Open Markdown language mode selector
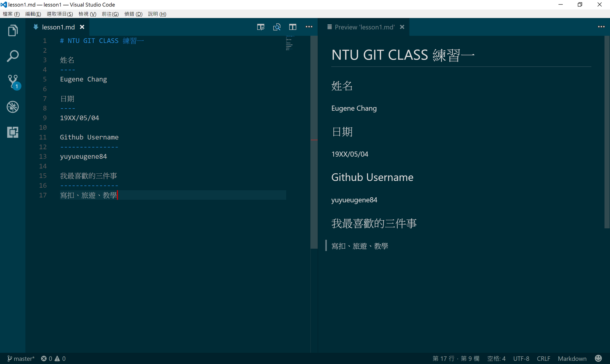 (x=572, y=359)
